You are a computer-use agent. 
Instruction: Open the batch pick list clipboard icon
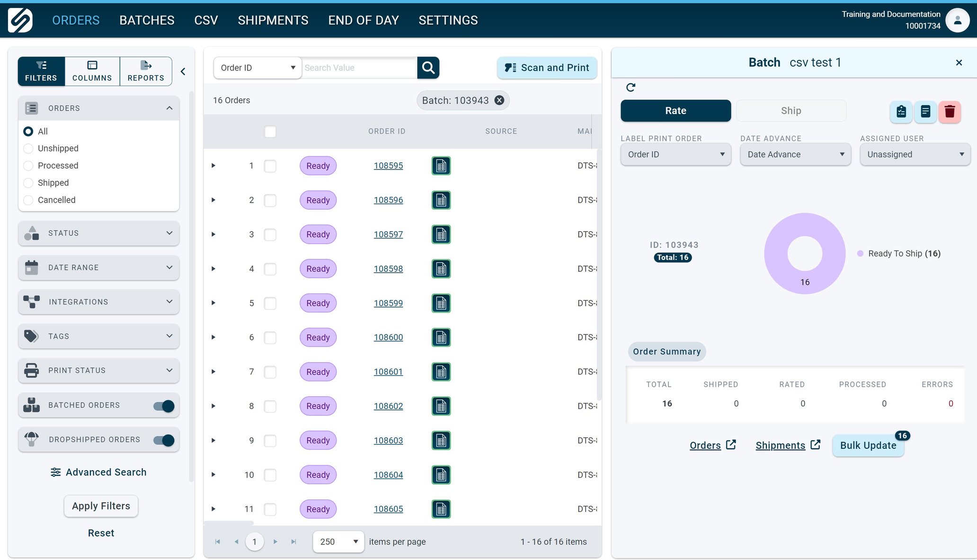(x=901, y=112)
